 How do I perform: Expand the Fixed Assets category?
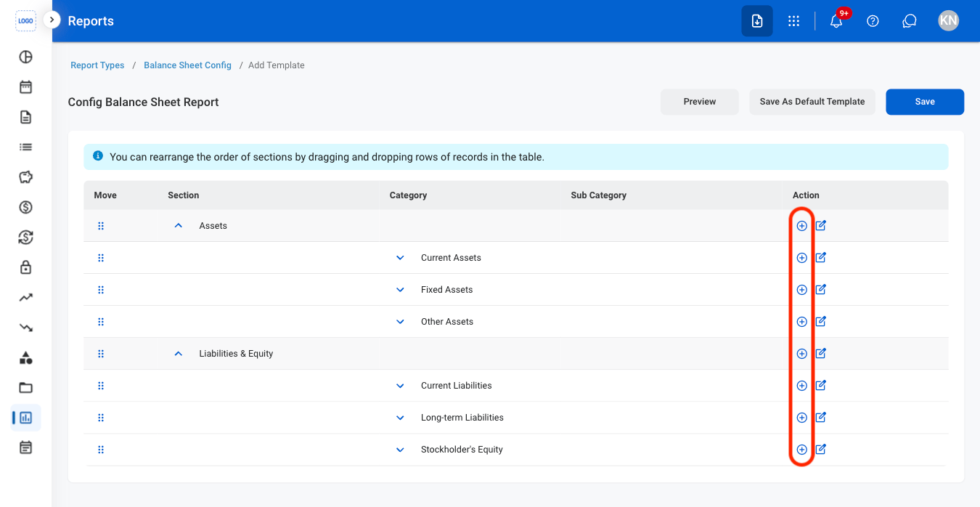pyautogui.click(x=400, y=290)
